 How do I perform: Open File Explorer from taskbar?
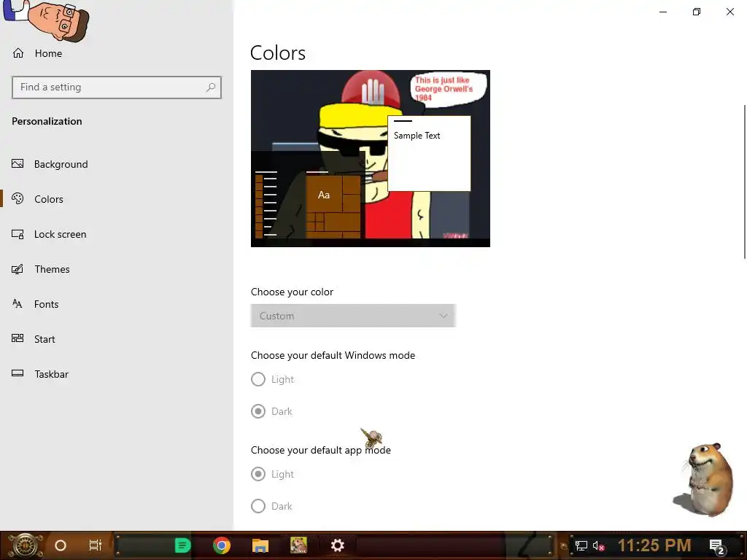260,545
